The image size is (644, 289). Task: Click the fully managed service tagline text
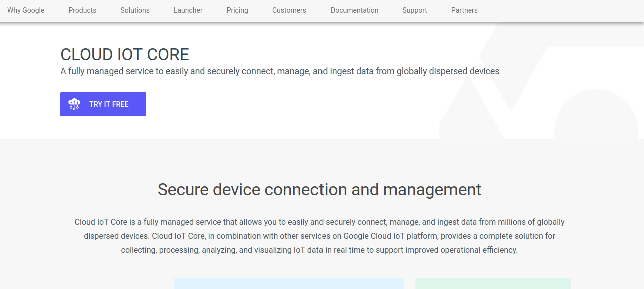pos(279,71)
